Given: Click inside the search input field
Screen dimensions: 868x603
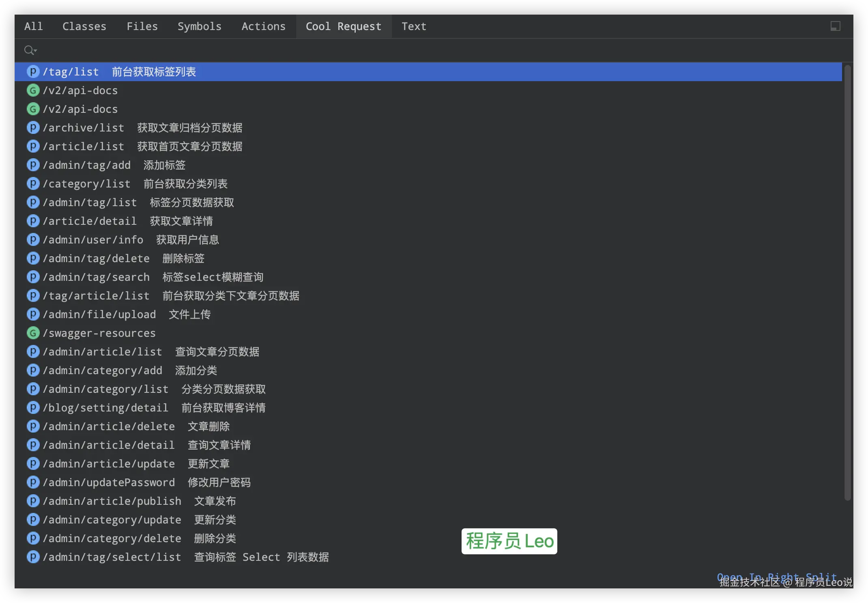Looking at the screenshot, I should [243, 50].
